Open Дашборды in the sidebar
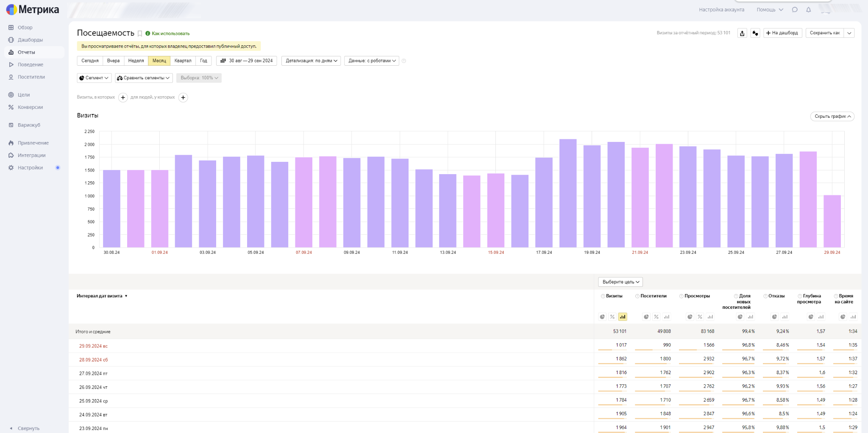The image size is (868, 433). coord(30,40)
